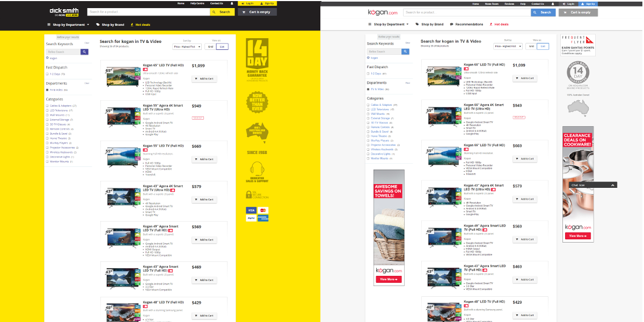
Task: Check Remote Controls category on Dick Smith
Action: (47, 129)
